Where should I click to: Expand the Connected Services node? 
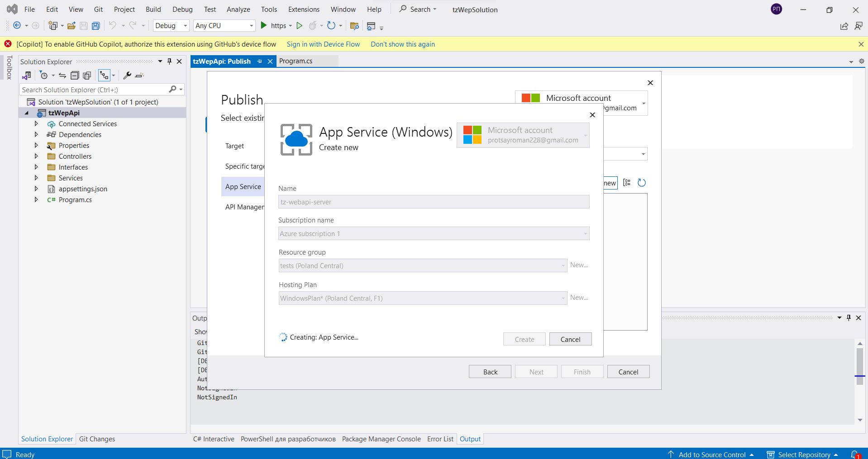click(36, 123)
